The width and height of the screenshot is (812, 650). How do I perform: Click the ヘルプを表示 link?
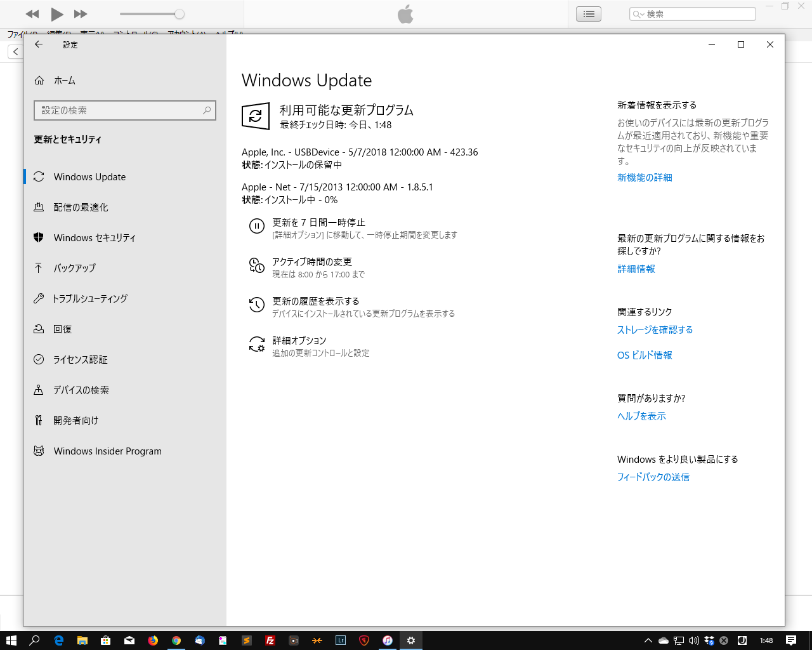pos(641,416)
